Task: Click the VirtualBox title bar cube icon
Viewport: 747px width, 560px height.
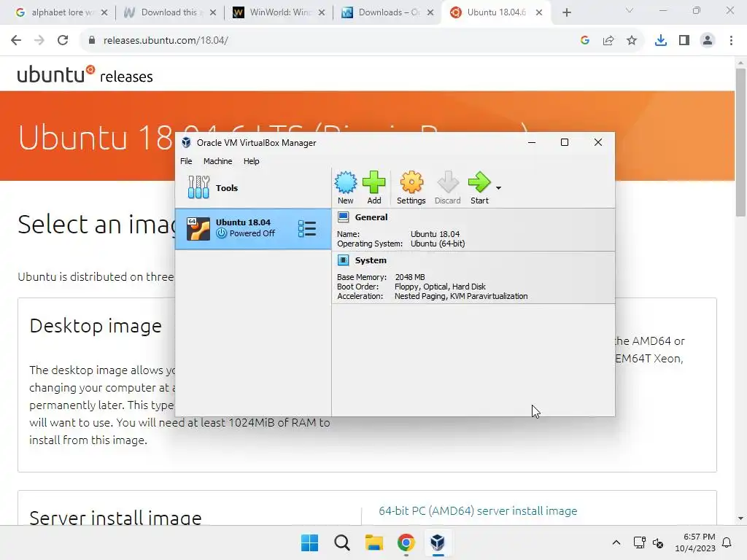Action: pos(186,142)
